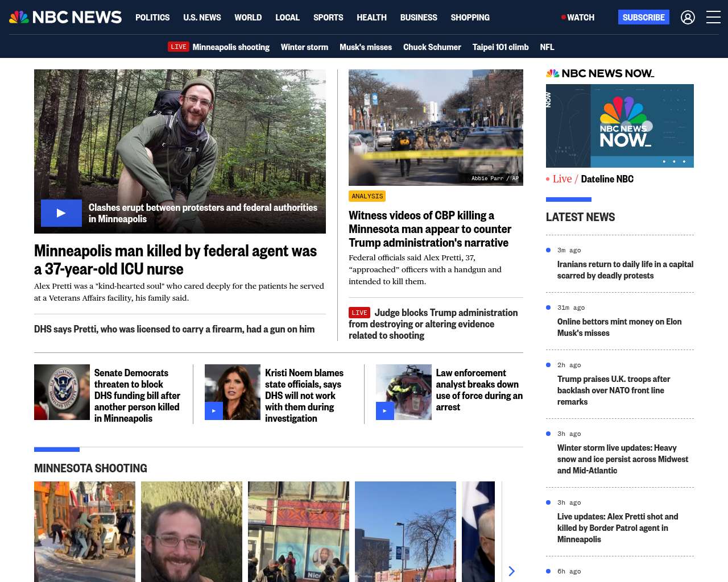Image resolution: width=728 pixels, height=582 pixels.
Task: Select the Winter storm trending topic
Action: click(304, 47)
